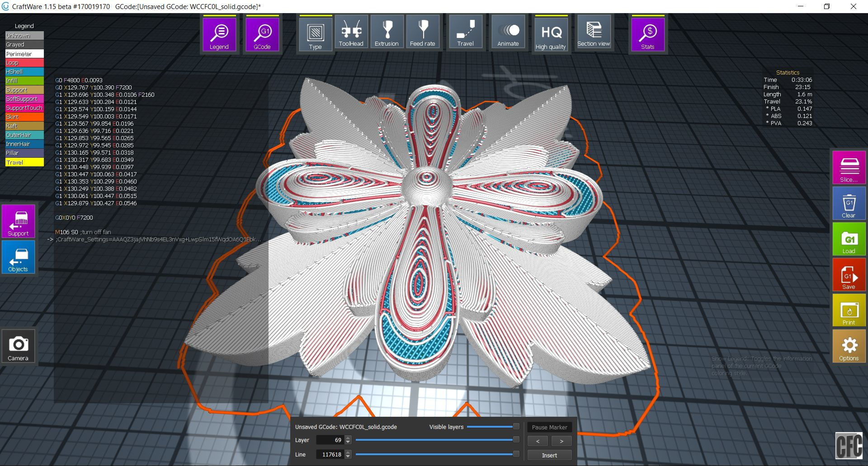Select the CraftWare_Settings GCode line

(x=158, y=239)
